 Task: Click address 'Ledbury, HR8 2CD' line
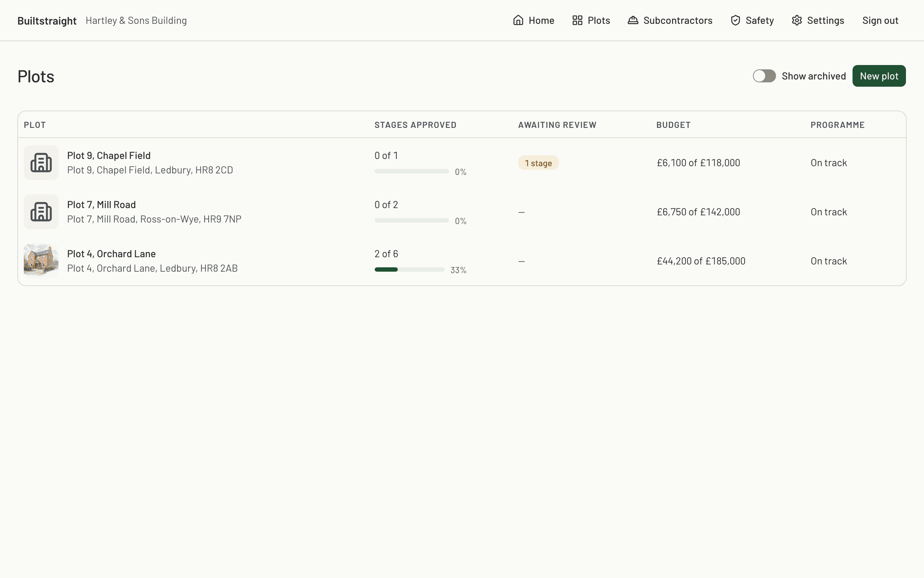(150, 170)
